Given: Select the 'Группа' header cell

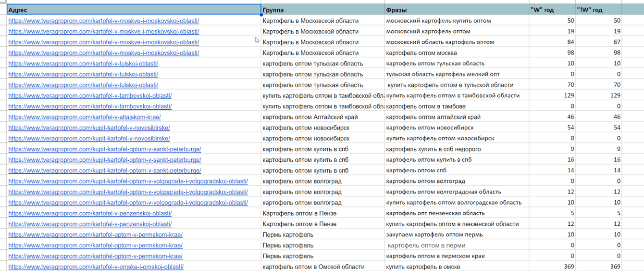Looking at the screenshot, I should click(x=323, y=10).
